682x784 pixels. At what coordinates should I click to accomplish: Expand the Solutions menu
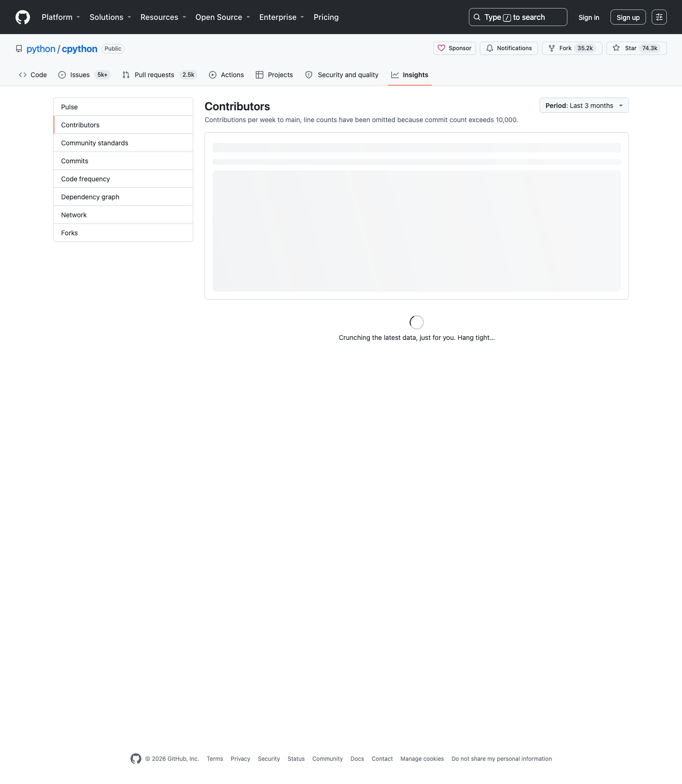coord(110,17)
